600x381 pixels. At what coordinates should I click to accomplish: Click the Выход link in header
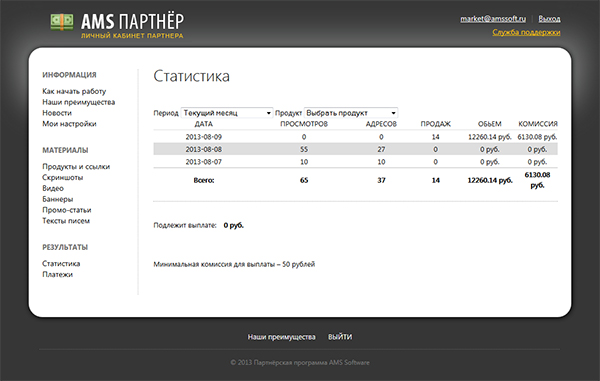(x=549, y=19)
